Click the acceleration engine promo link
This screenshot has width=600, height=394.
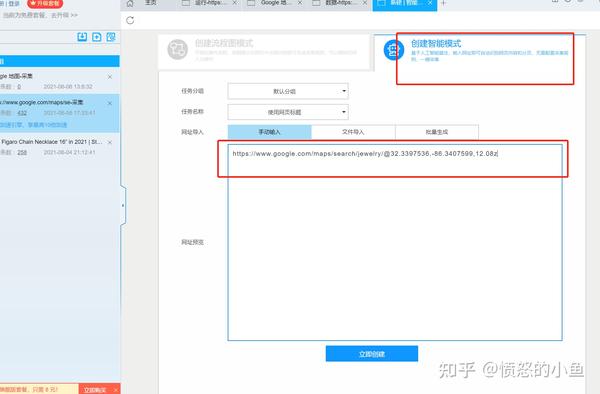(x=34, y=125)
